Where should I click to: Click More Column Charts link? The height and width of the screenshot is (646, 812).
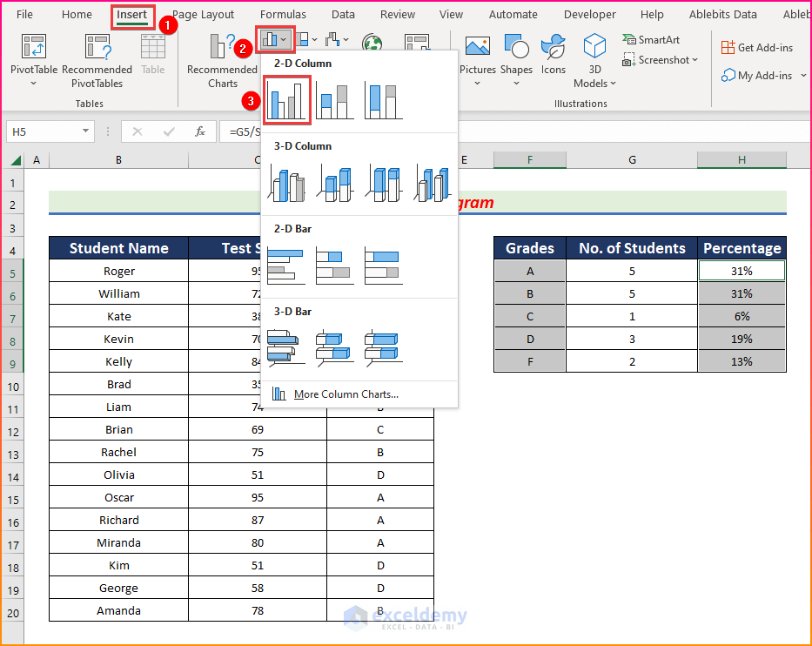pyautogui.click(x=347, y=394)
